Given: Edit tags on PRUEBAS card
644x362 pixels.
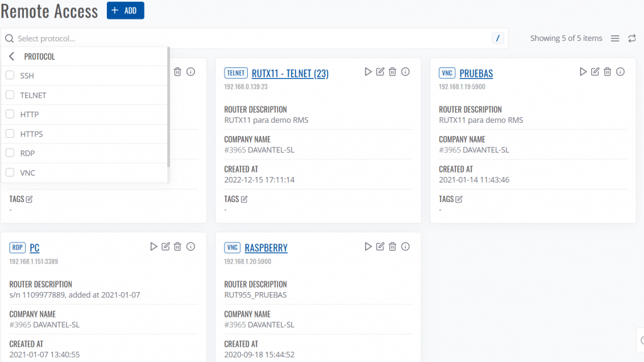Looking at the screenshot, I should [458, 199].
